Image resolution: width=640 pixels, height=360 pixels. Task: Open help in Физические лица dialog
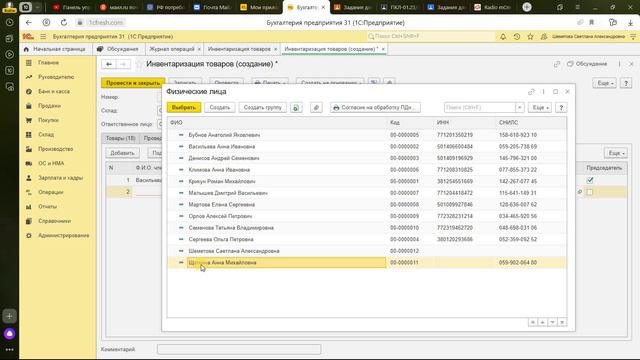click(561, 108)
